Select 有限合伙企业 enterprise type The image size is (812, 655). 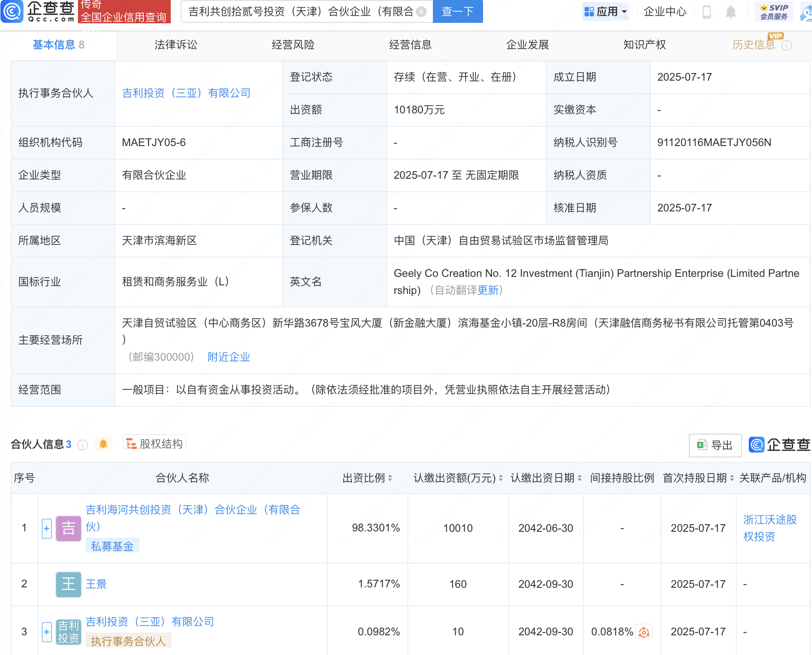point(154,175)
